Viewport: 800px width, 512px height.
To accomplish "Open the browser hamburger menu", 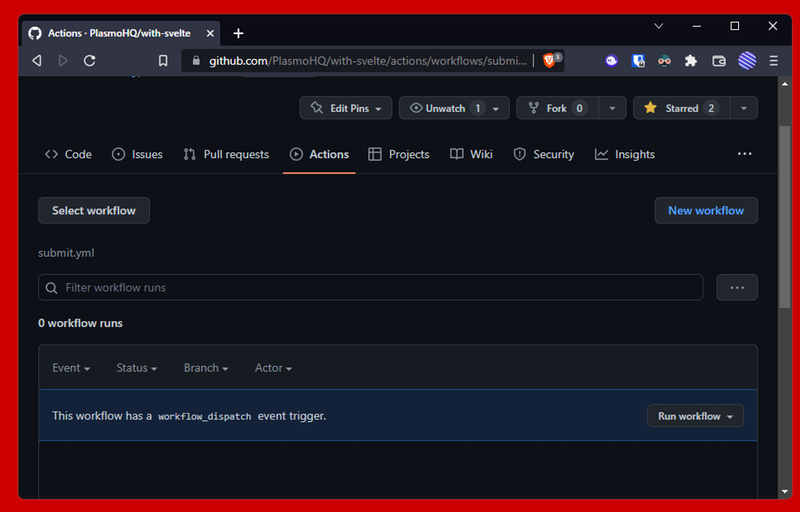I will [774, 61].
